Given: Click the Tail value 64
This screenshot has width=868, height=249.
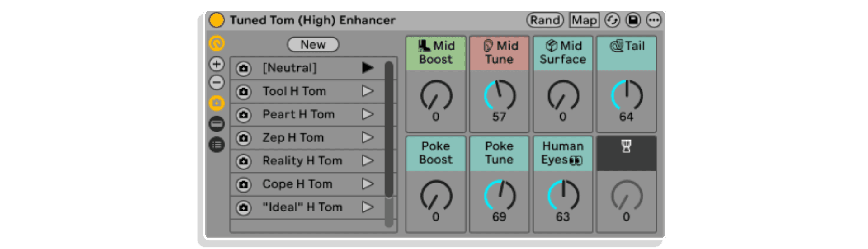Looking at the screenshot, I should 626,117.
